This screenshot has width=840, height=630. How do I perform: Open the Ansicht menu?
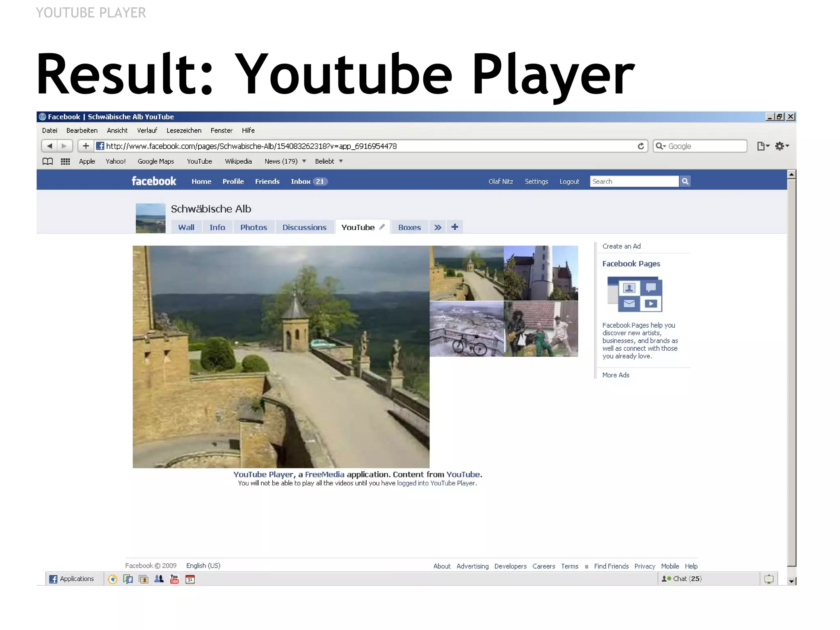click(x=117, y=130)
